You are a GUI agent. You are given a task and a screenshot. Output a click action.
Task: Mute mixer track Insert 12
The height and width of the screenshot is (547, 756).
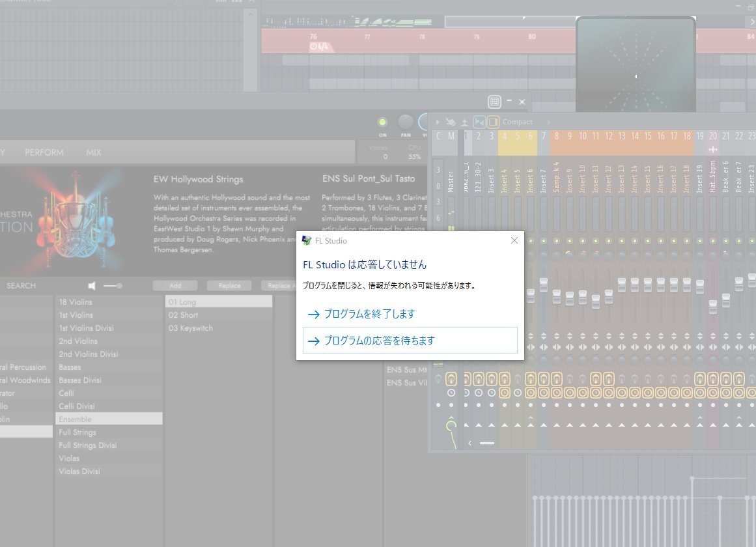pyautogui.click(x=609, y=241)
